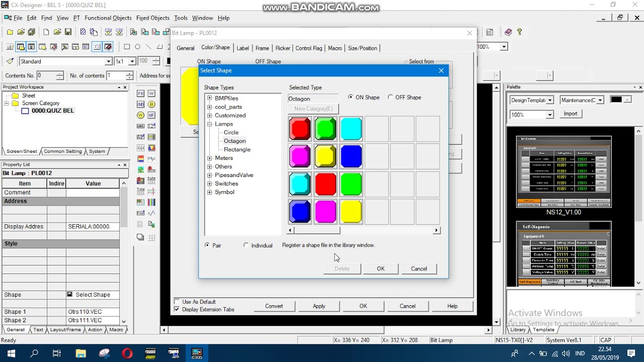Select Circle under Lamps
The width and height of the screenshot is (644, 362).
tap(231, 132)
